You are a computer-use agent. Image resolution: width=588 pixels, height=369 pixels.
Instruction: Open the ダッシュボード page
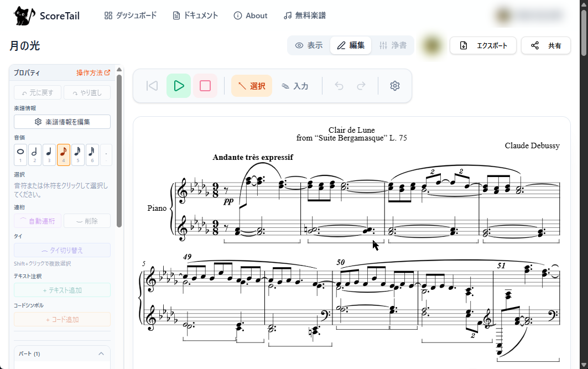[x=130, y=15]
